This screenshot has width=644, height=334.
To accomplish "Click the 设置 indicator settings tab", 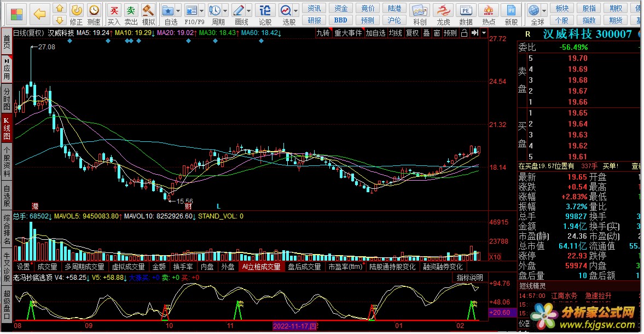I will click(x=24, y=267).
